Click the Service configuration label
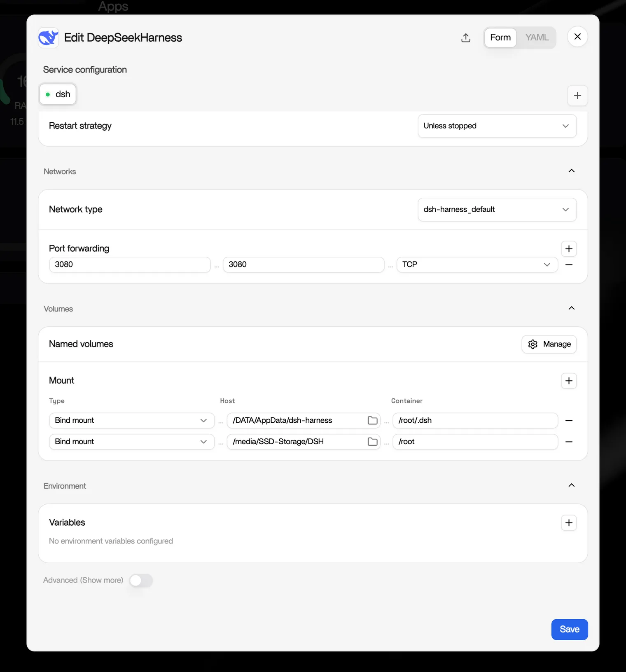Screen dimensions: 626x672 85,70
